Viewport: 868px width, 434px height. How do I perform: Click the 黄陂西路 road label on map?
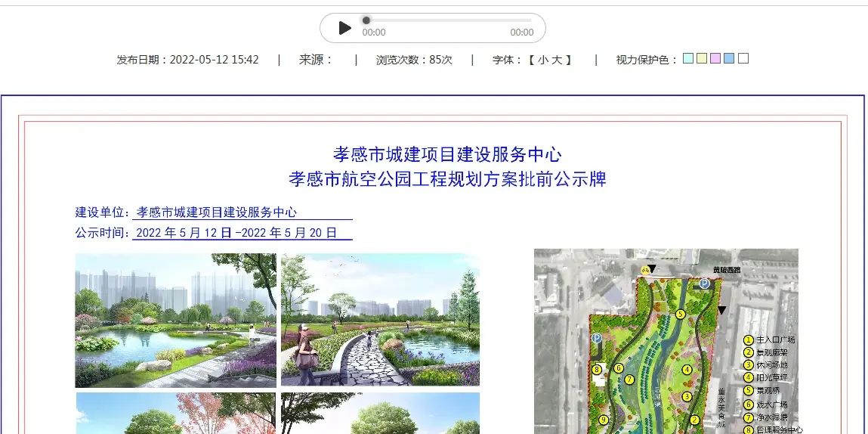[x=727, y=270]
